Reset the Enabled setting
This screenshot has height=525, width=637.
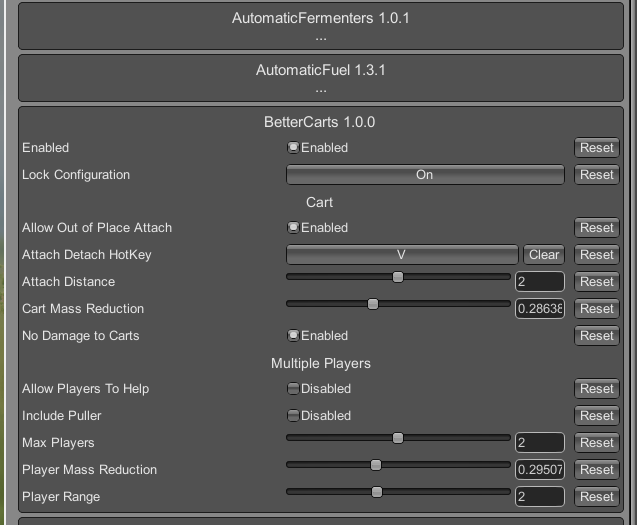(596, 147)
